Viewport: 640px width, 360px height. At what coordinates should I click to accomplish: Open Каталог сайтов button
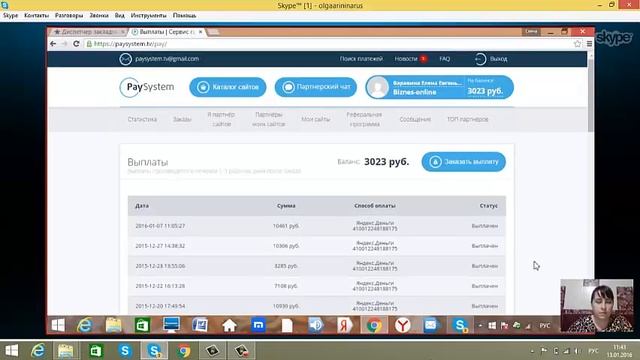[227, 87]
